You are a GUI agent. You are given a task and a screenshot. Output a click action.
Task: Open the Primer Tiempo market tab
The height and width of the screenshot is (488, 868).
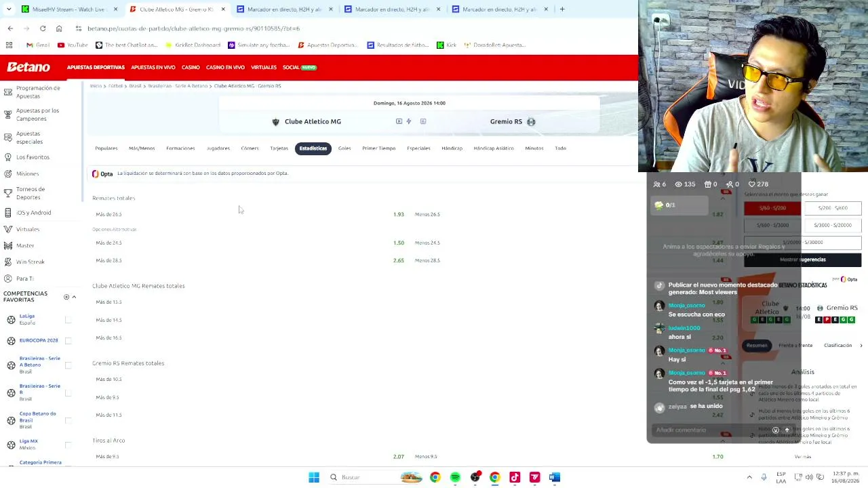(x=378, y=148)
